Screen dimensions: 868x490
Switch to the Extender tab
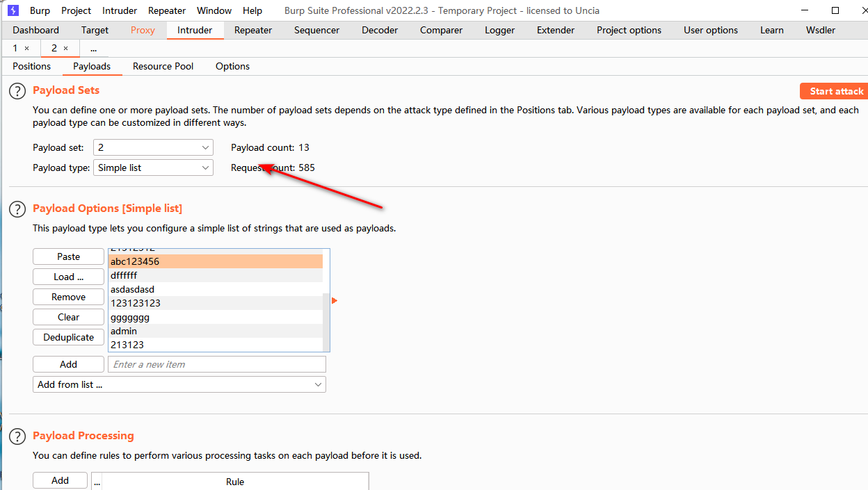pyautogui.click(x=556, y=30)
